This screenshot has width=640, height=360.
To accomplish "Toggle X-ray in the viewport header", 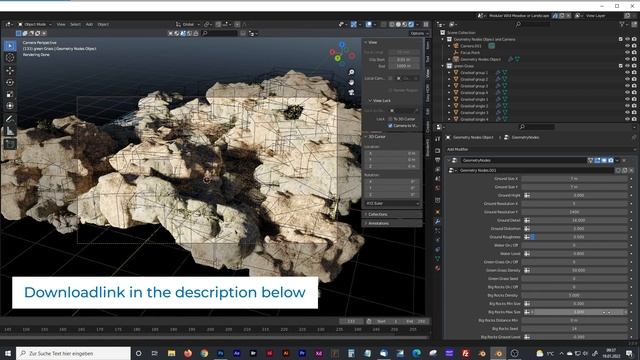I will pos(384,24).
